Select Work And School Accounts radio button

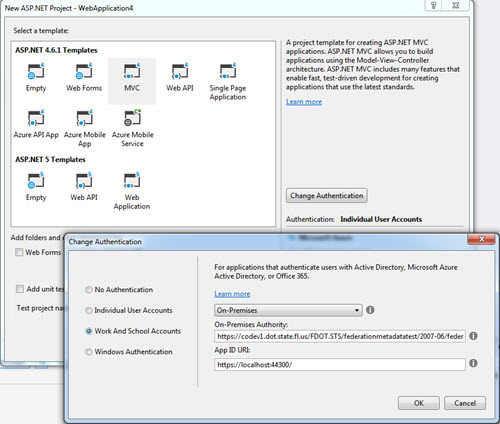89,331
